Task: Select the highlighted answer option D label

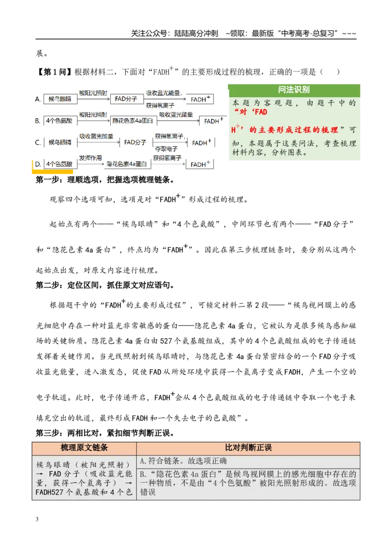Action: [x=38, y=164]
